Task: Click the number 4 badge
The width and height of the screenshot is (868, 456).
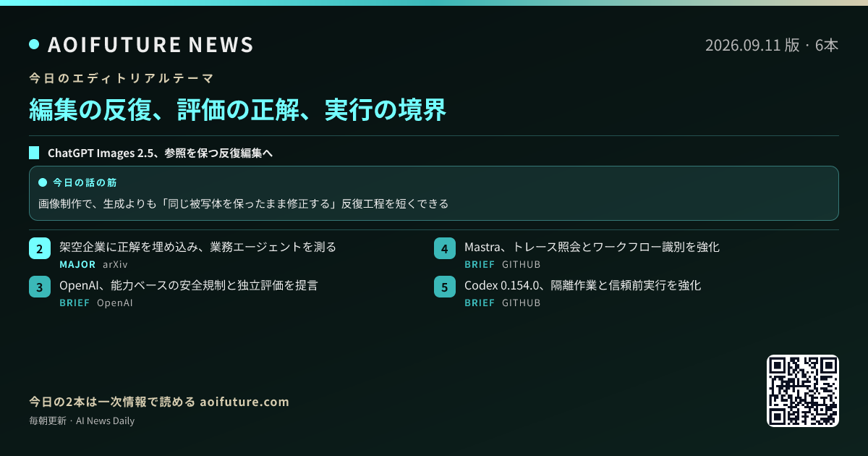Action: click(x=444, y=248)
